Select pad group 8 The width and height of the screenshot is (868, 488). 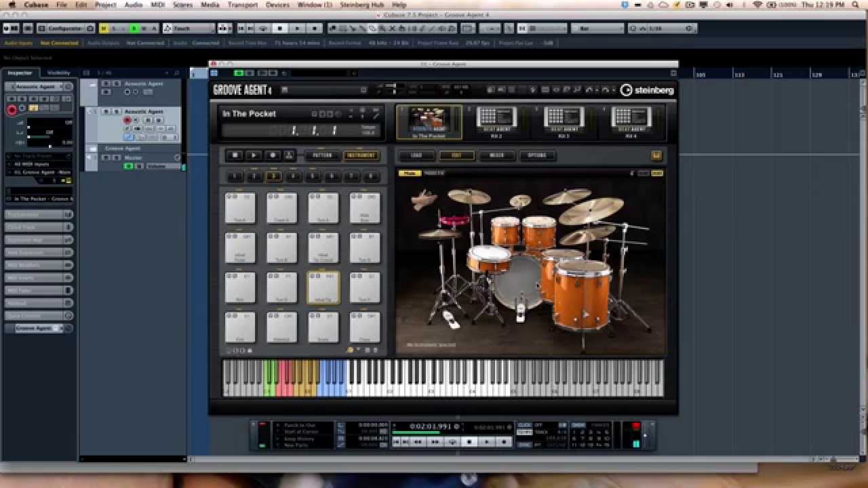click(x=370, y=177)
